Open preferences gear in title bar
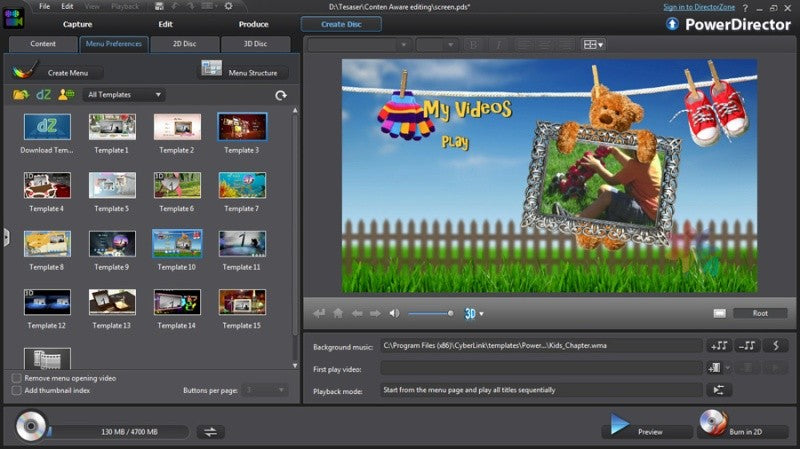 [229, 6]
